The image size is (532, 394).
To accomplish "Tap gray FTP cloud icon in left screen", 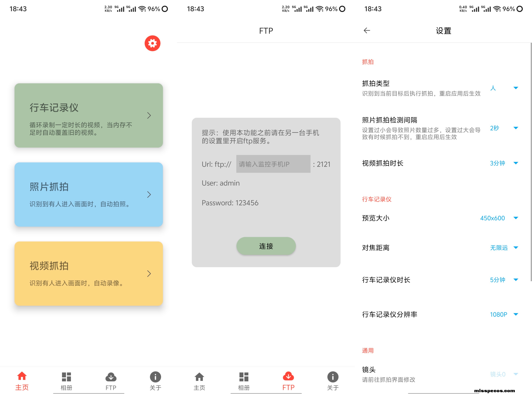I will pos(111,377).
